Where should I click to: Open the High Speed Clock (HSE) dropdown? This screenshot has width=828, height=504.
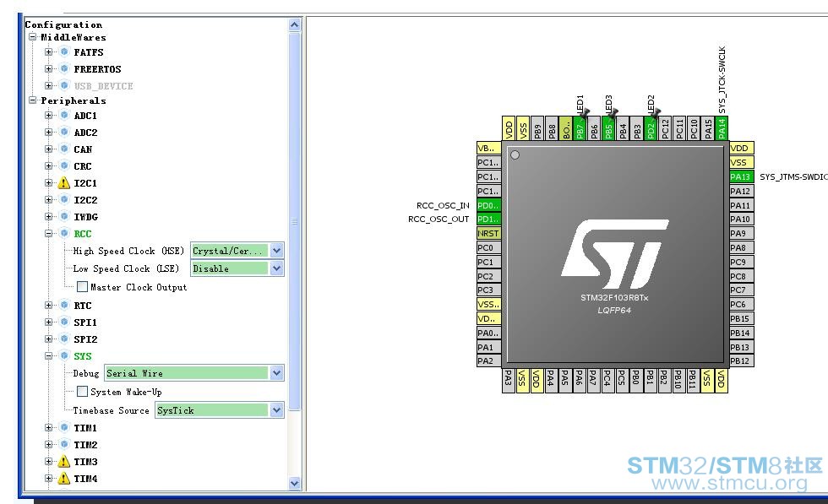point(277,251)
